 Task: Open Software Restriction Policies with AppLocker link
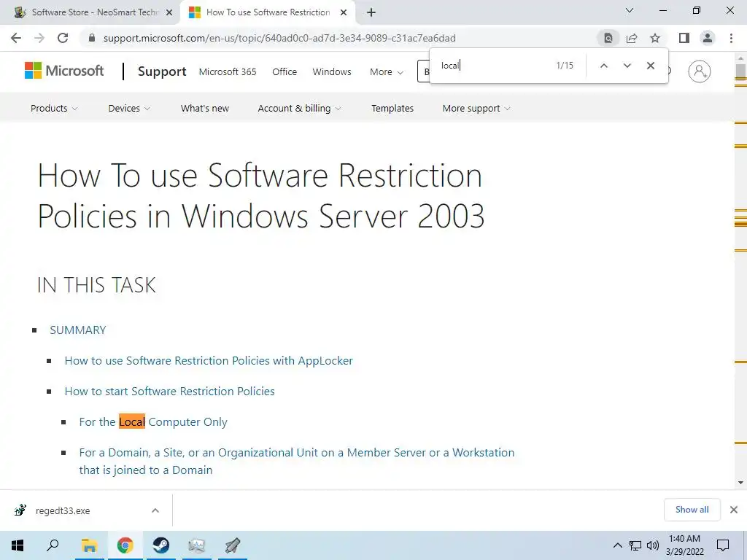pos(209,360)
